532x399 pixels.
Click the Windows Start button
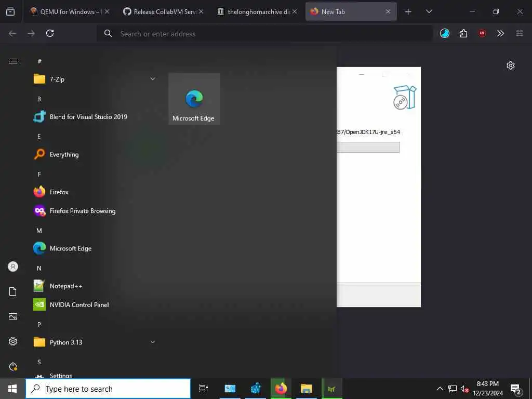pos(12,389)
